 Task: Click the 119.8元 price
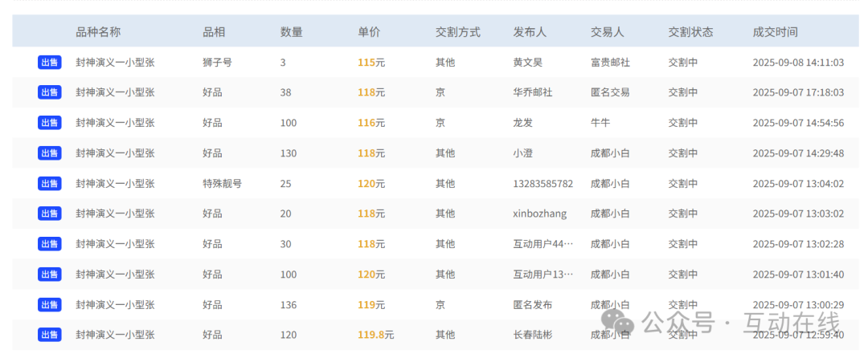point(375,335)
